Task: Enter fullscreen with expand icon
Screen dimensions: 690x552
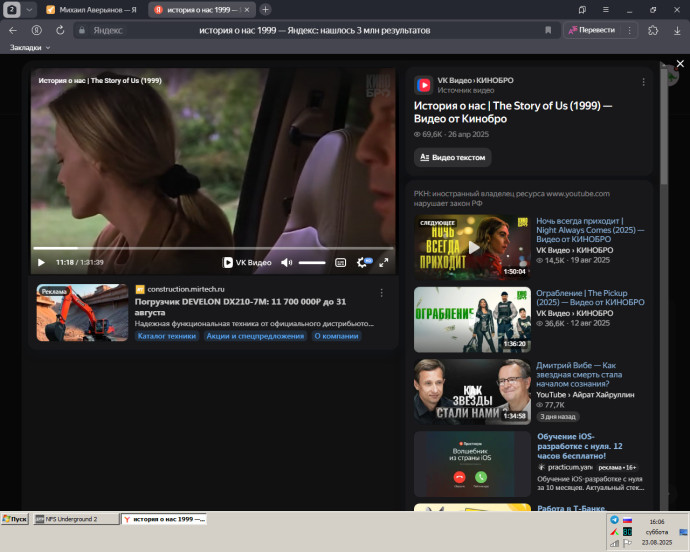Action: click(x=384, y=262)
